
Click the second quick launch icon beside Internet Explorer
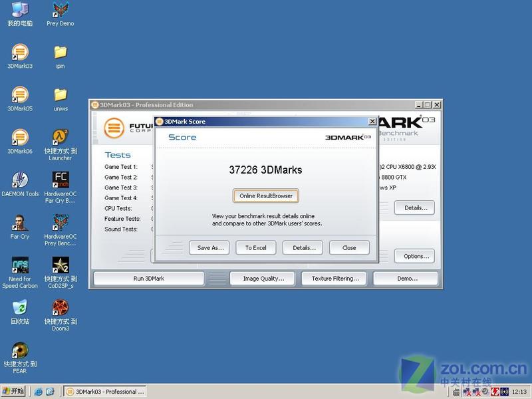click(x=50, y=392)
